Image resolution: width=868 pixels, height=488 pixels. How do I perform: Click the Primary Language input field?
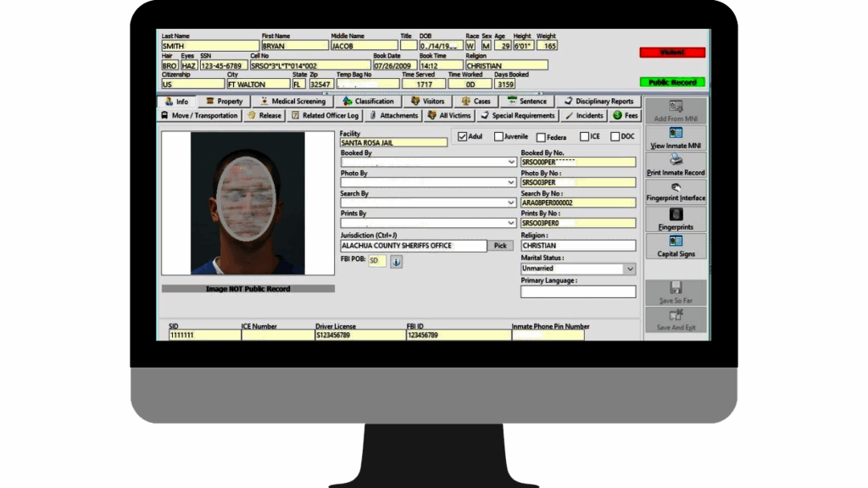click(x=577, y=291)
